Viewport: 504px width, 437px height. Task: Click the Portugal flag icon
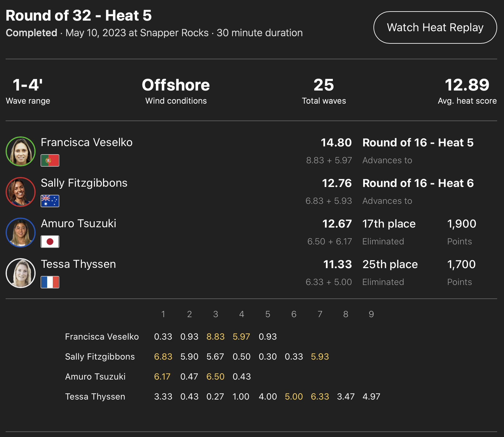click(x=50, y=160)
